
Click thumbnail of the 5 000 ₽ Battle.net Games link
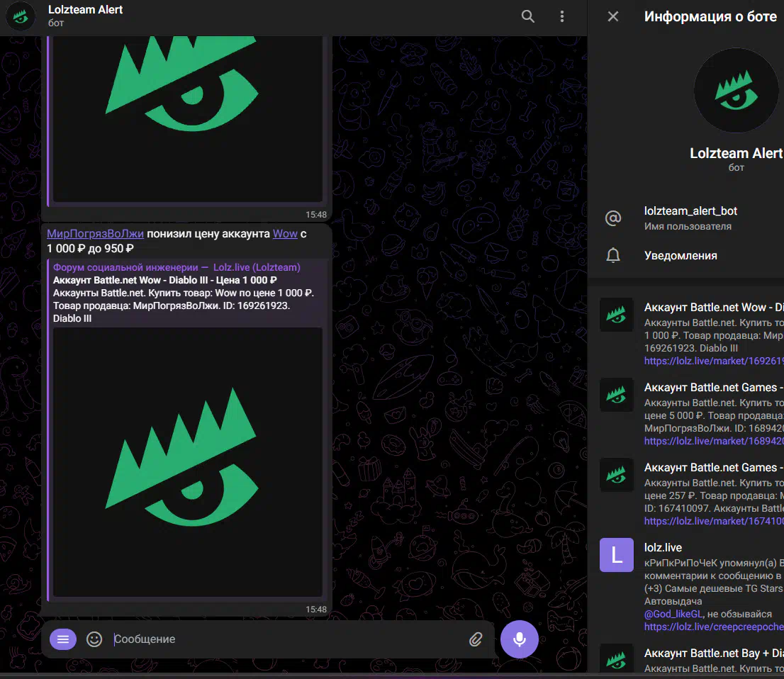click(617, 395)
